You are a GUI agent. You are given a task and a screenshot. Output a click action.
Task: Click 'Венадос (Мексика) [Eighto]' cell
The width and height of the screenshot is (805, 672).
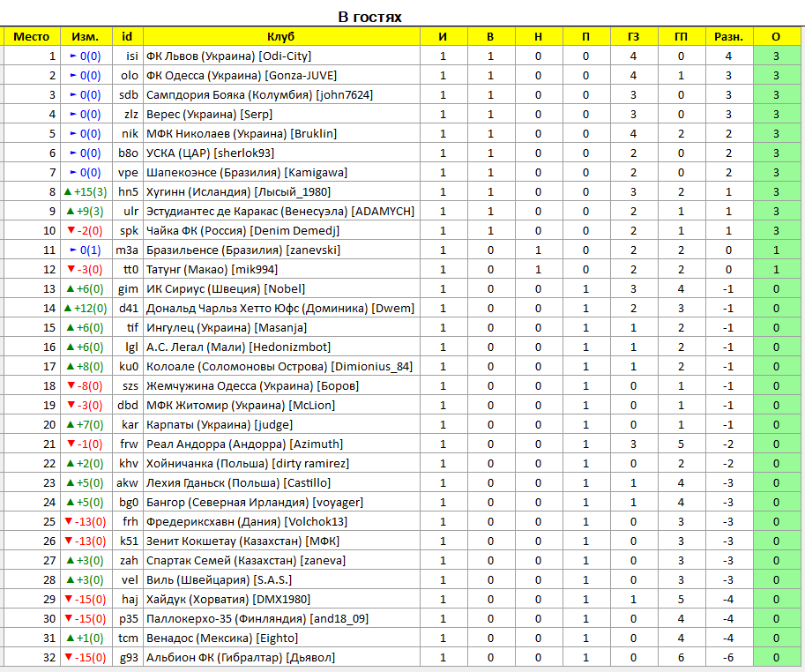(281, 638)
